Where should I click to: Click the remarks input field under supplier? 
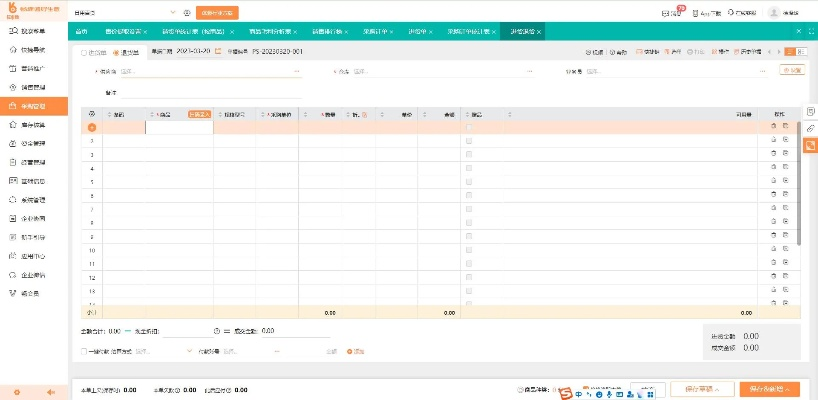(211, 93)
